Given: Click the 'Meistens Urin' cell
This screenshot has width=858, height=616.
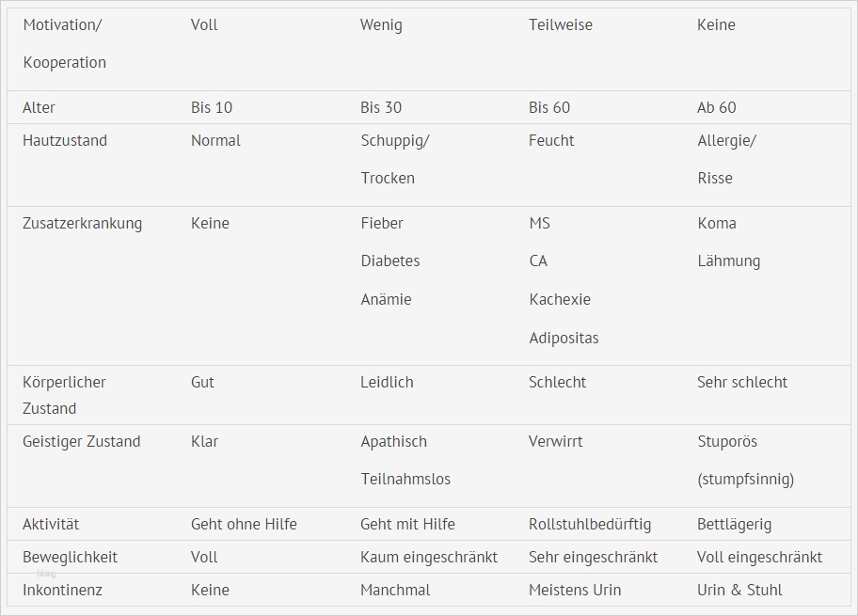Looking at the screenshot, I should 575,590.
